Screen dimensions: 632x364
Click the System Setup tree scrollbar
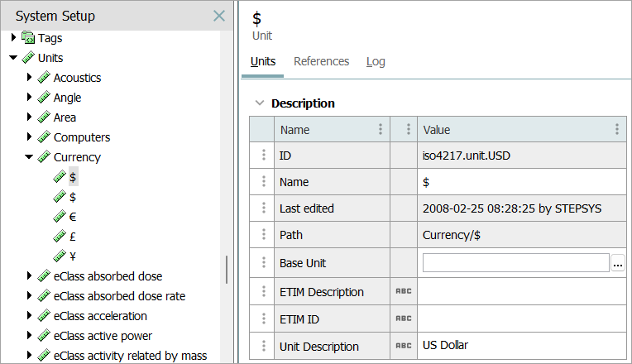226,269
